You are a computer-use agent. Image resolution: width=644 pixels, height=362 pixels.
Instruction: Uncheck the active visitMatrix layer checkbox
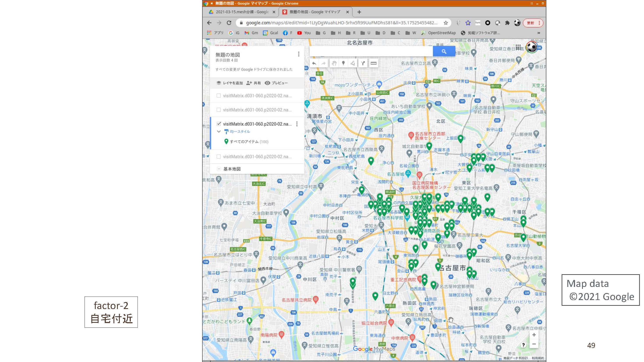tap(219, 124)
